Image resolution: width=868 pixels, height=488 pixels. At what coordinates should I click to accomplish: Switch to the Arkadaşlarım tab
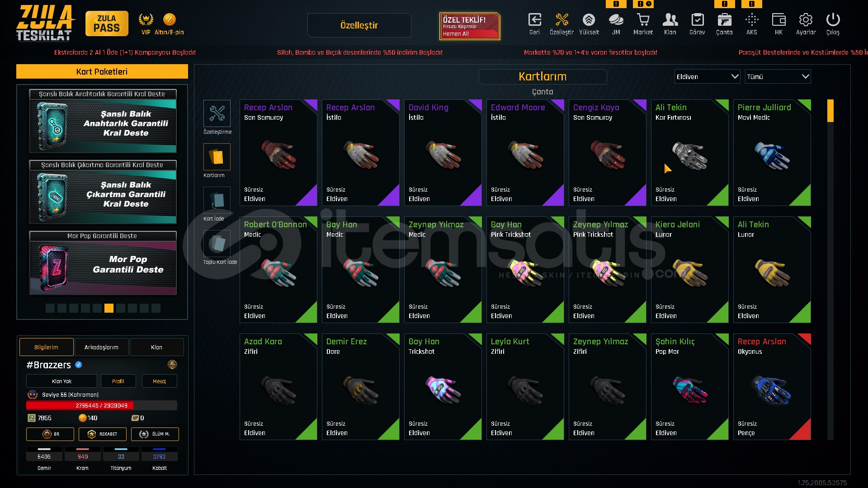(x=101, y=347)
